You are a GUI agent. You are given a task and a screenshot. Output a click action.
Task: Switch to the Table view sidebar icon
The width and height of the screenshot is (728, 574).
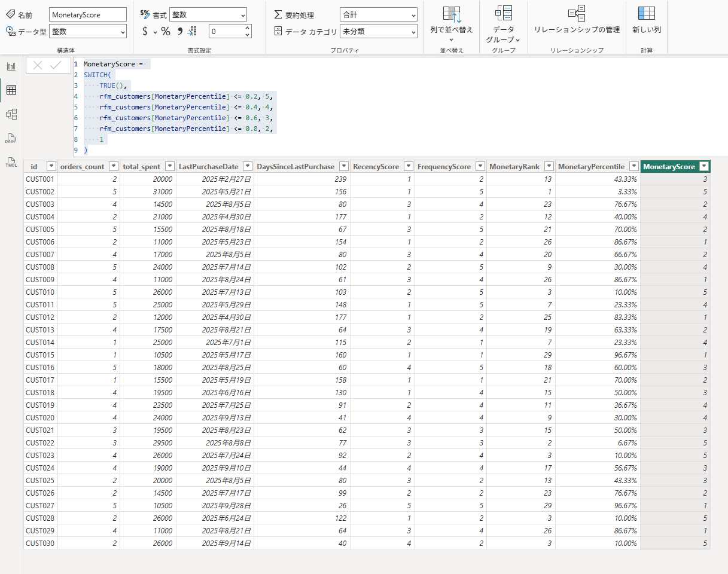tap(11, 90)
